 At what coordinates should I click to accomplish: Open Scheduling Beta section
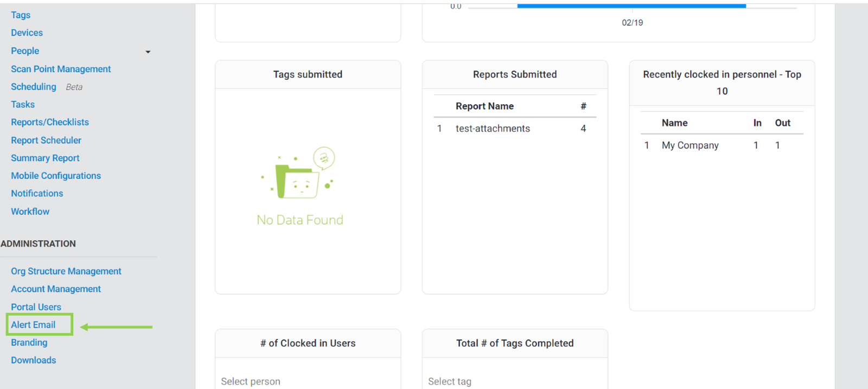[x=34, y=87]
